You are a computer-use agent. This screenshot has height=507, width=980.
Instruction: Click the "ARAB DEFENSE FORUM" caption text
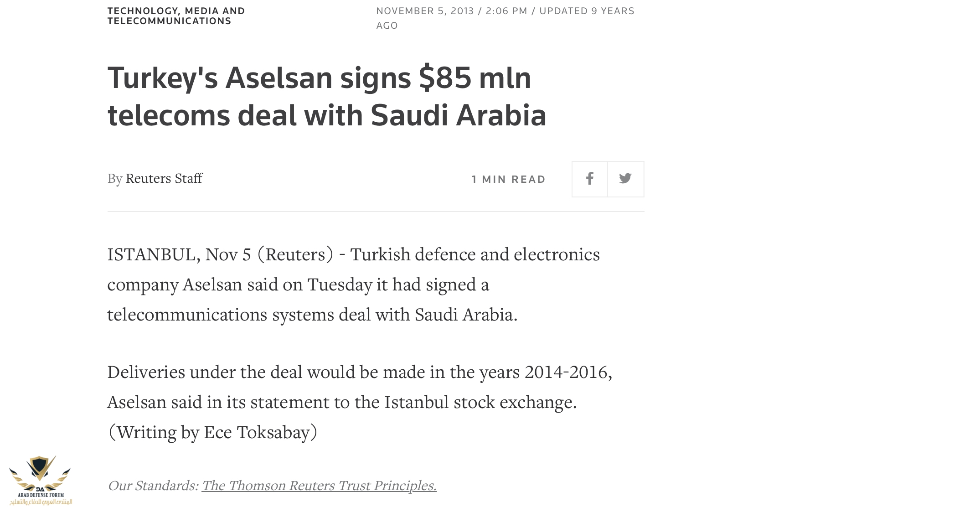click(x=41, y=495)
